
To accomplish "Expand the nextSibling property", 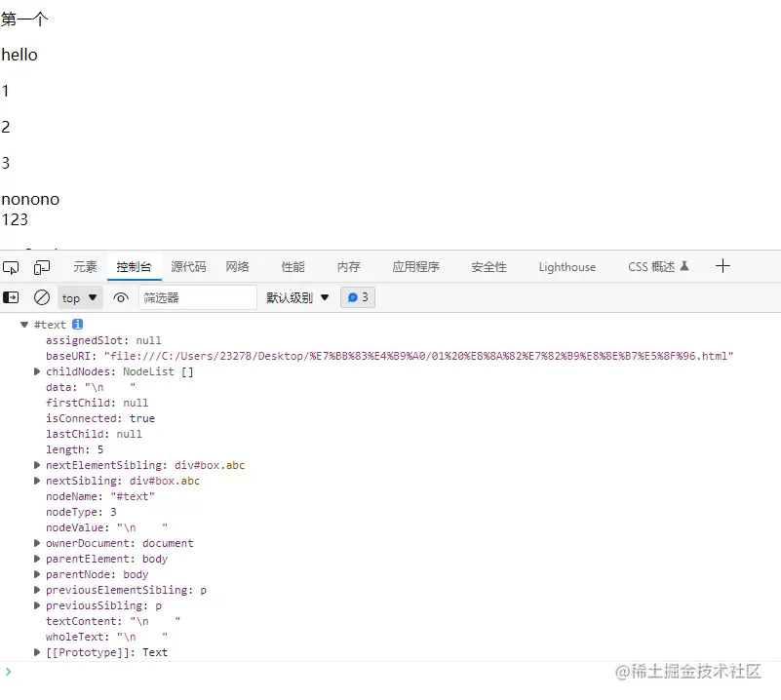I will pyautogui.click(x=37, y=481).
